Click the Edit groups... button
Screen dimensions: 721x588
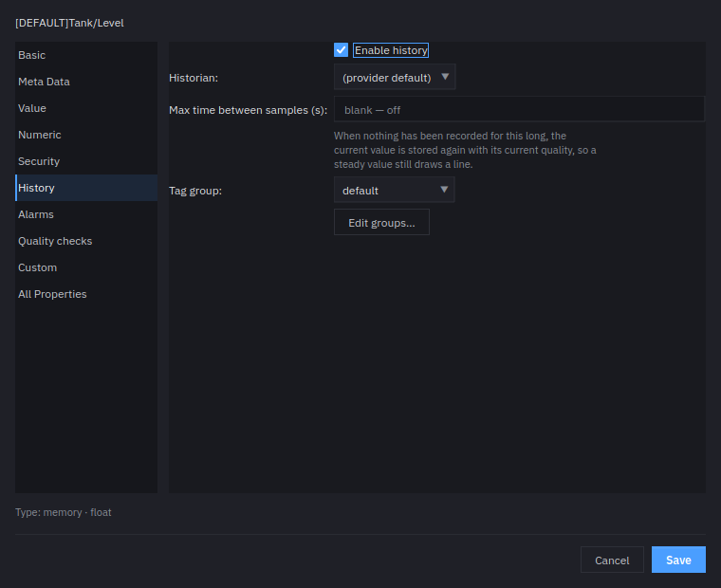pyautogui.click(x=381, y=223)
